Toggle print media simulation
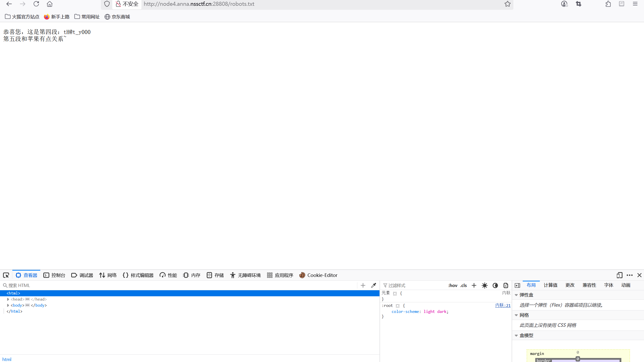 coord(506,285)
